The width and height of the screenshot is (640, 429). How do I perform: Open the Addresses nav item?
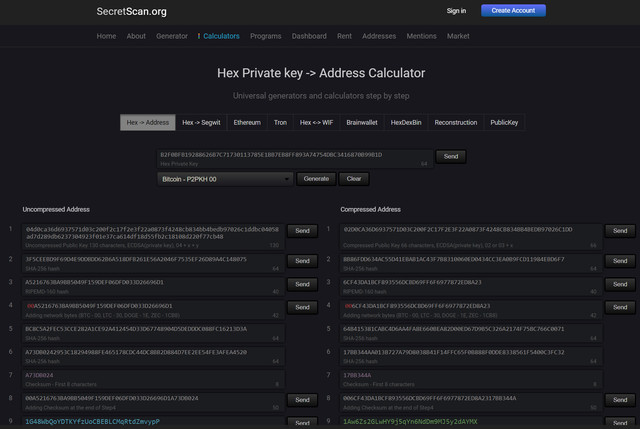[x=379, y=36]
